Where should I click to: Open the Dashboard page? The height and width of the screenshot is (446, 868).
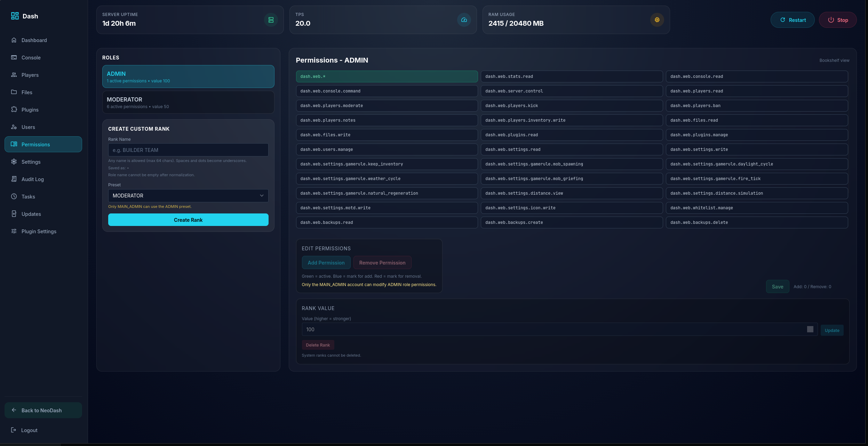click(x=43, y=40)
